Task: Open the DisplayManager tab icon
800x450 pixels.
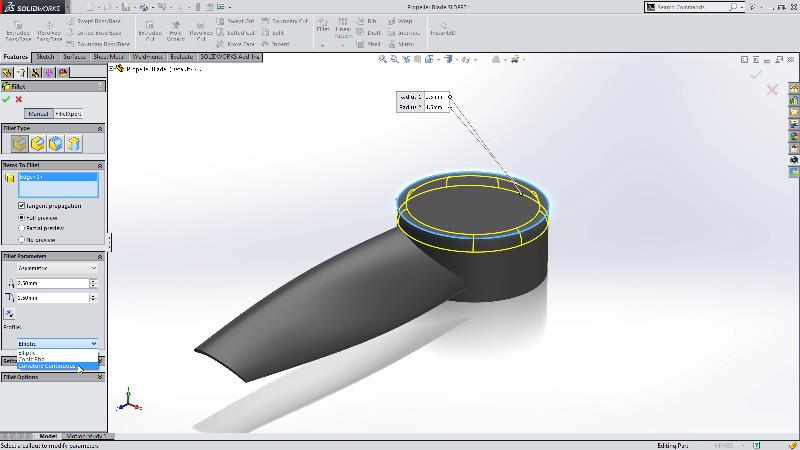Action: [62, 72]
